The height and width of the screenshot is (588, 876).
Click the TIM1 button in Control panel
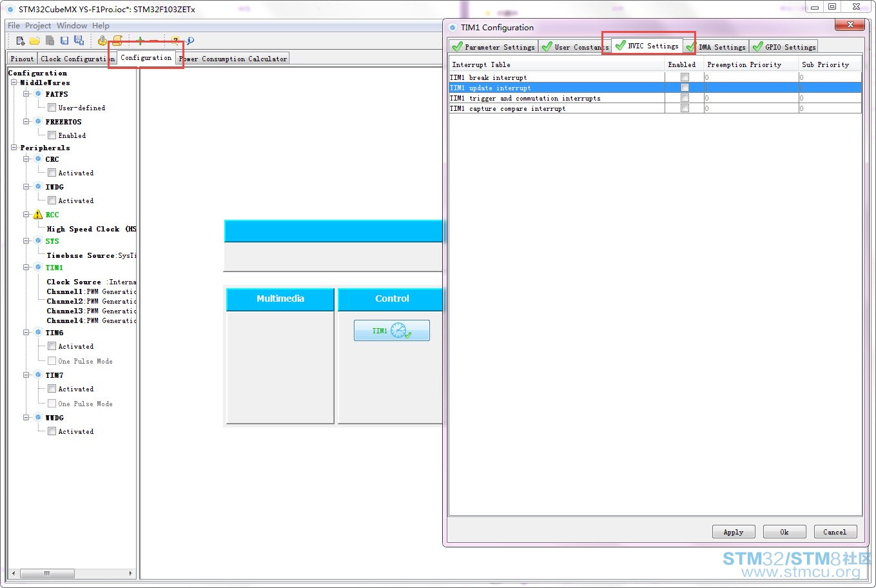point(391,331)
